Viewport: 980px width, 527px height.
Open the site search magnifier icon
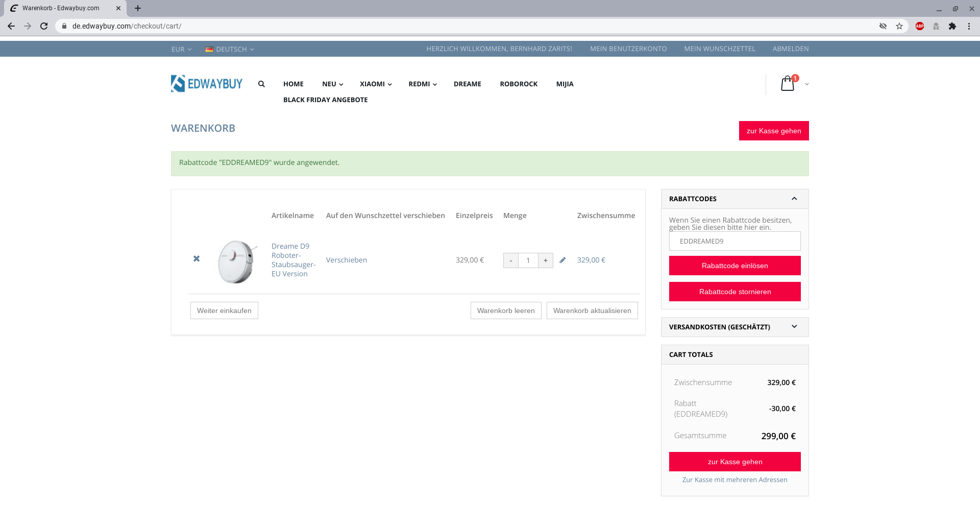click(261, 84)
